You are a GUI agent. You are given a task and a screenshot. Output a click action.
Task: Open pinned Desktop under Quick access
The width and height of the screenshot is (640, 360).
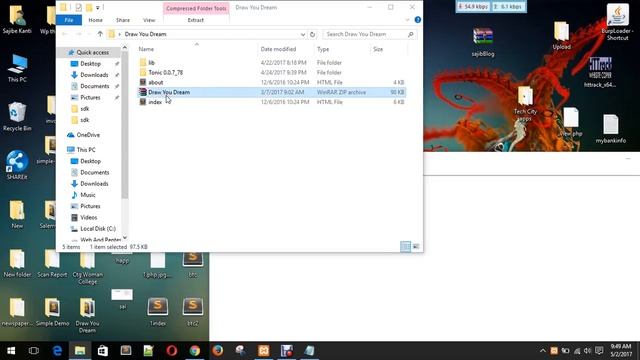[x=90, y=64]
